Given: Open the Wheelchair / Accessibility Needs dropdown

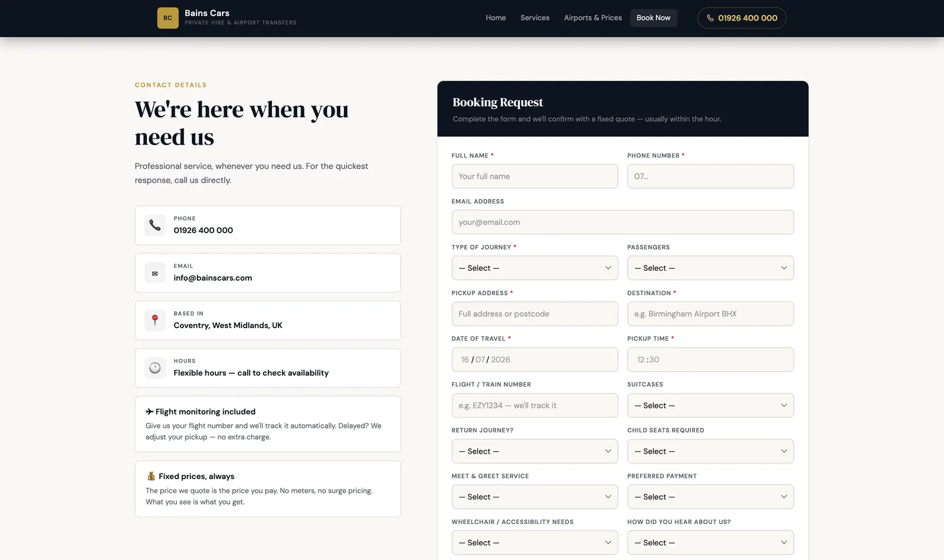Looking at the screenshot, I should [535, 543].
